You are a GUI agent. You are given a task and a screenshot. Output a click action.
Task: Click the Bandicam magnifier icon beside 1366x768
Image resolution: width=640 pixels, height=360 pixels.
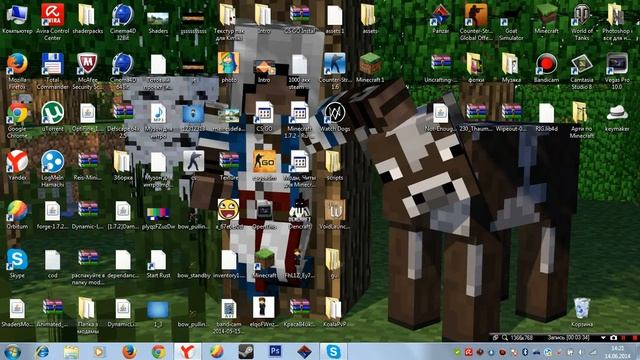click(x=505, y=338)
